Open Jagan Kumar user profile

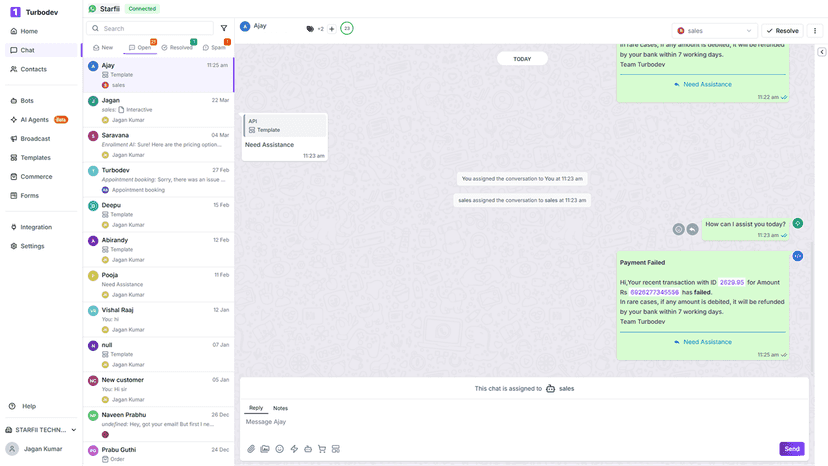tap(35, 449)
